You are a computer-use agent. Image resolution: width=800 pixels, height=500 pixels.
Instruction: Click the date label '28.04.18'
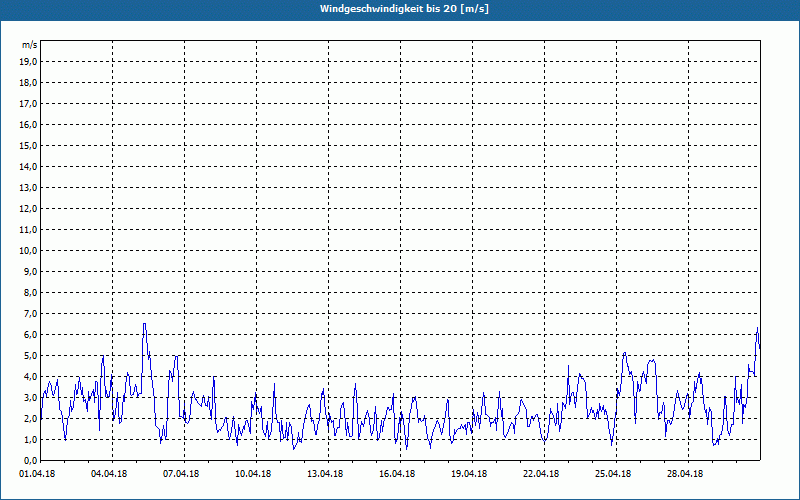click(x=685, y=474)
